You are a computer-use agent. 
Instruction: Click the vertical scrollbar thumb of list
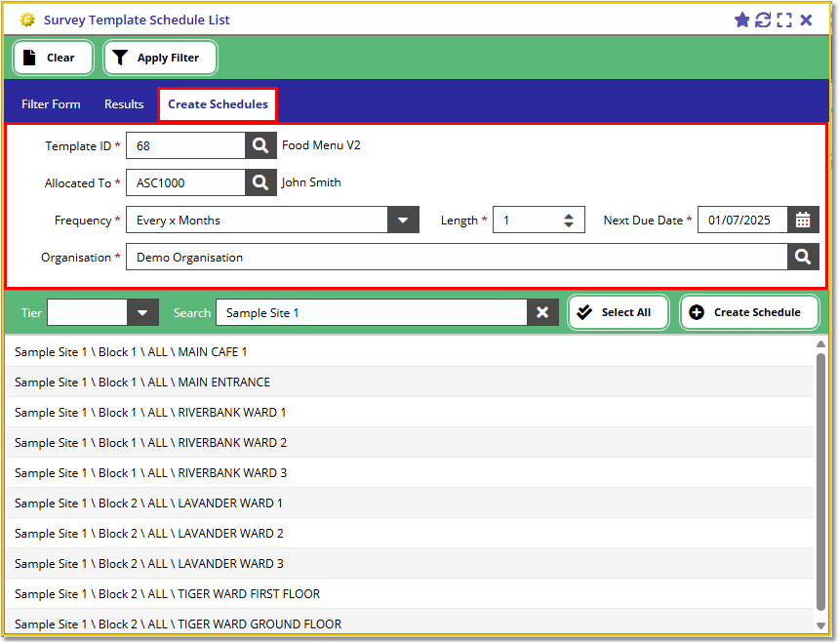coord(820,482)
